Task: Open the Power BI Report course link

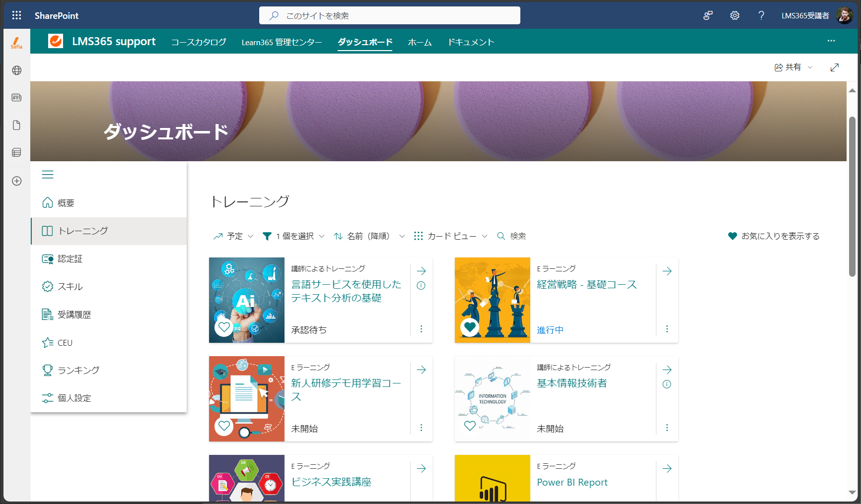Action: pyautogui.click(x=572, y=482)
